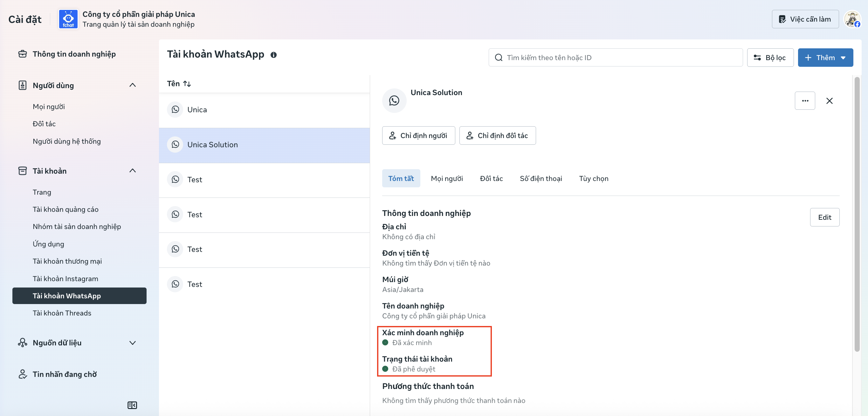Click the Cài đặt heading

point(25,19)
